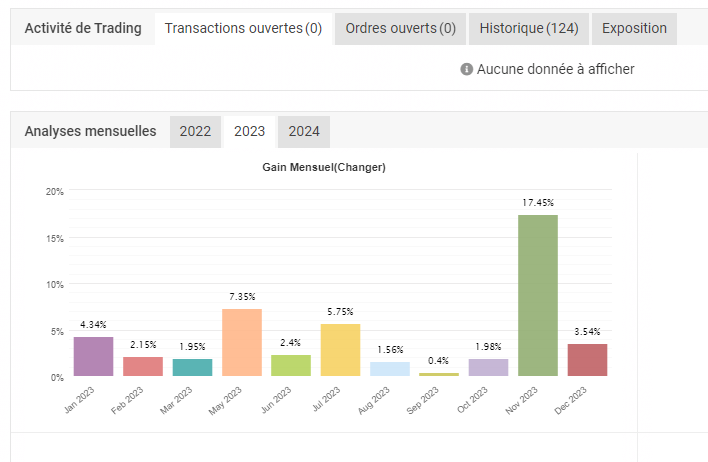This screenshot has width=708, height=462.
Task: Click the Jan 2023 purple bar
Action: [94, 356]
